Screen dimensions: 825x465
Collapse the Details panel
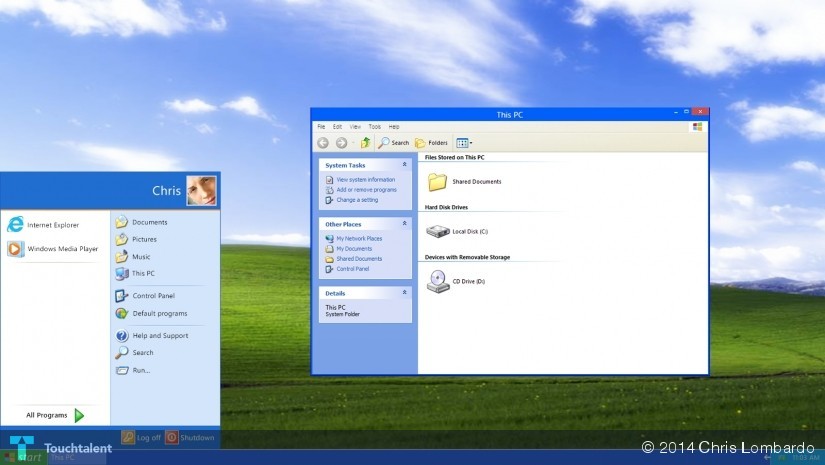pos(405,292)
